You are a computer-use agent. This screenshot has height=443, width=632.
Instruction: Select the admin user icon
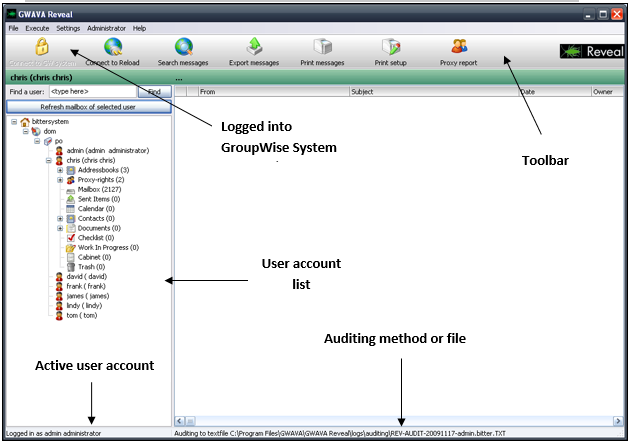pos(59,151)
